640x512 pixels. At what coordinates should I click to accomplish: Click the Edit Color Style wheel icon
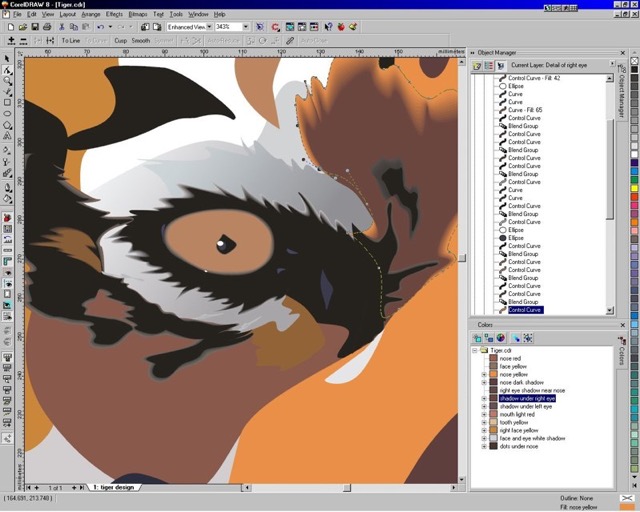click(x=501, y=338)
